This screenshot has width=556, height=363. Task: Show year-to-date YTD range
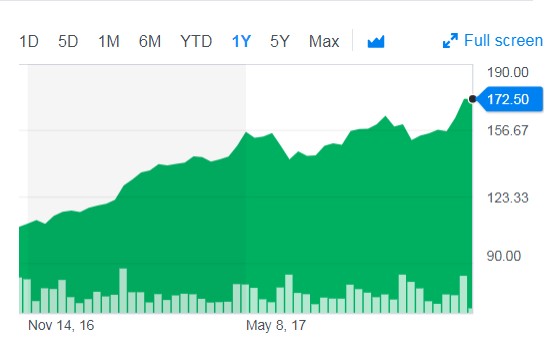click(x=196, y=41)
